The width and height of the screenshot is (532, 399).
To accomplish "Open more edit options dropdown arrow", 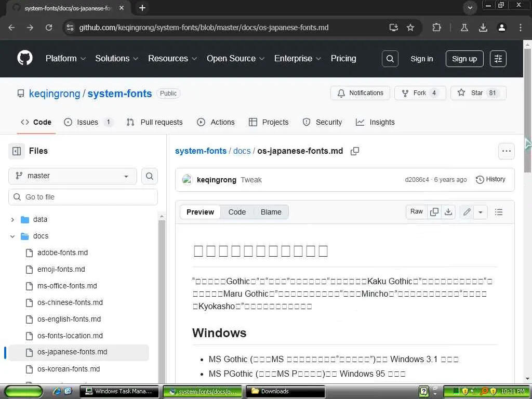I will pyautogui.click(x=481, y=212).
